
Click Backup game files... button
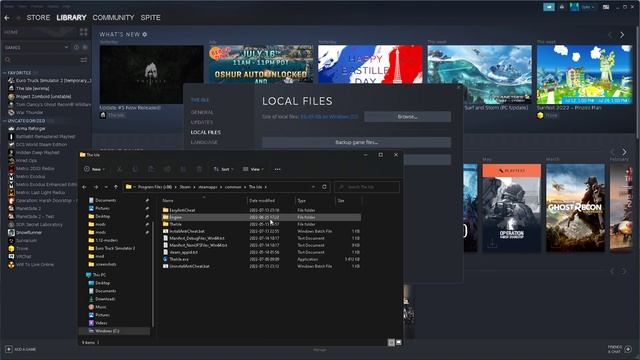pyautogui.click(x=356, y=142)
